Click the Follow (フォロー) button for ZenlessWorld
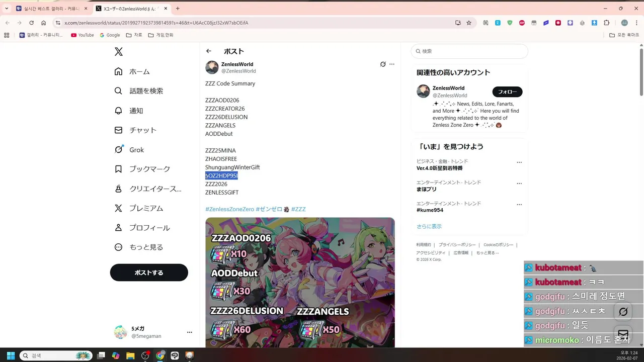The height and width of the screenshot is (362, 644). click(507, 92)
